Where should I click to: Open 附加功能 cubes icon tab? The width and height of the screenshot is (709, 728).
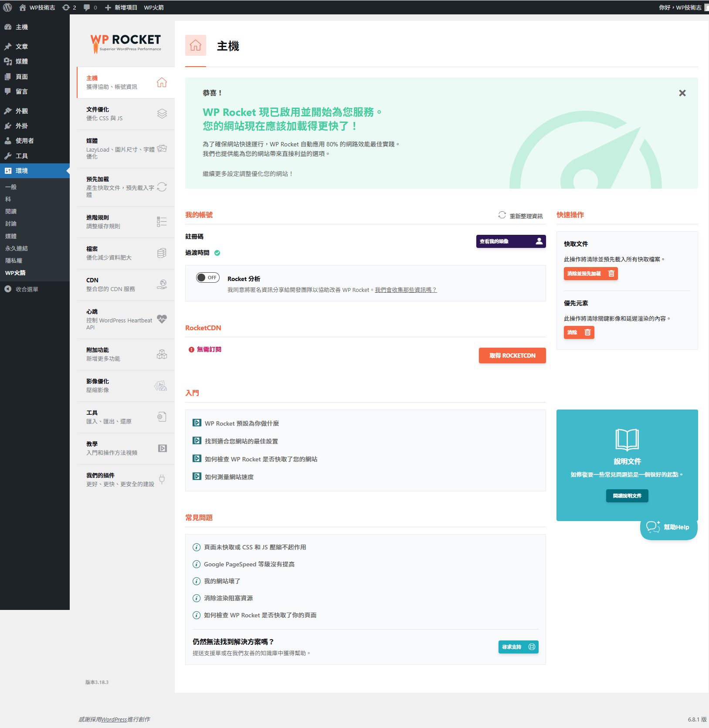click(x=162, y=354)
